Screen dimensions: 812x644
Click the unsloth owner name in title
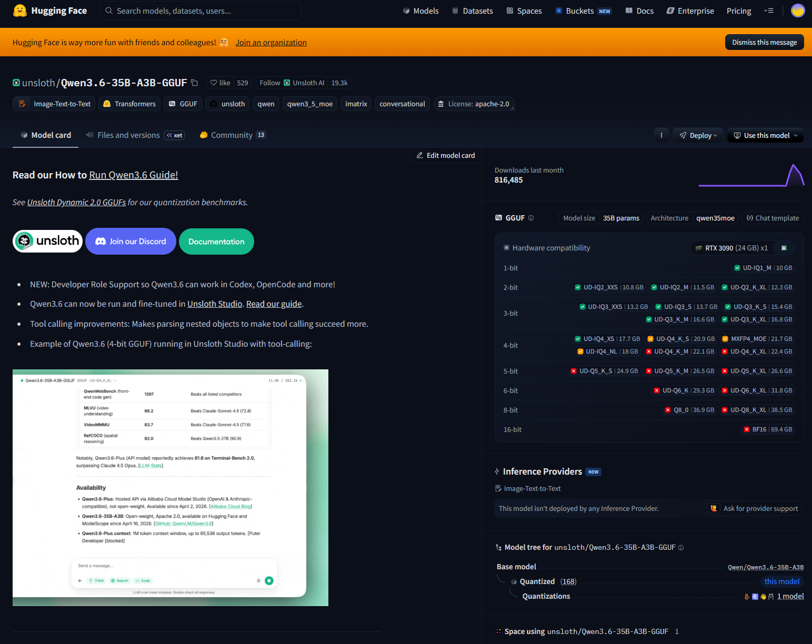click(x=38, y=83)
